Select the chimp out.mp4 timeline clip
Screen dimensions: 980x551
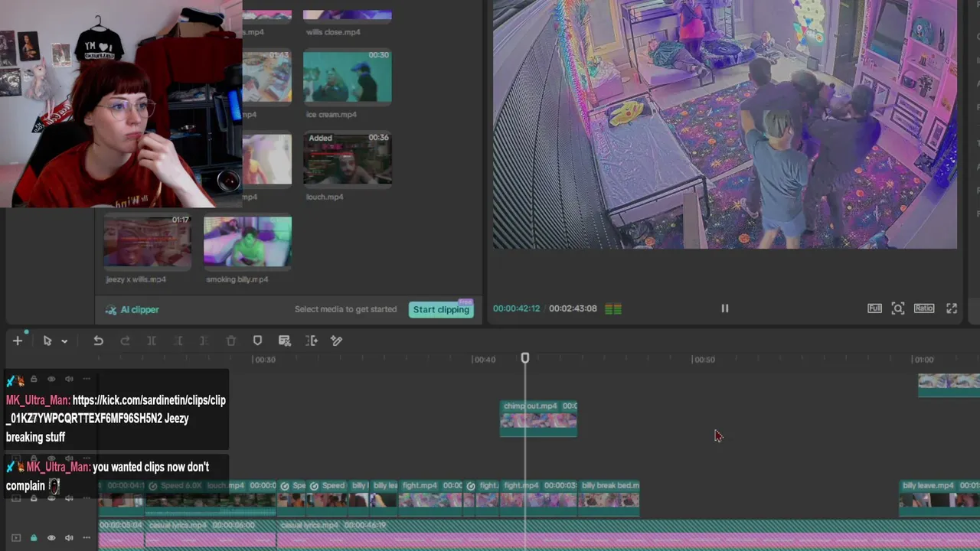click(x=538, y=419)
